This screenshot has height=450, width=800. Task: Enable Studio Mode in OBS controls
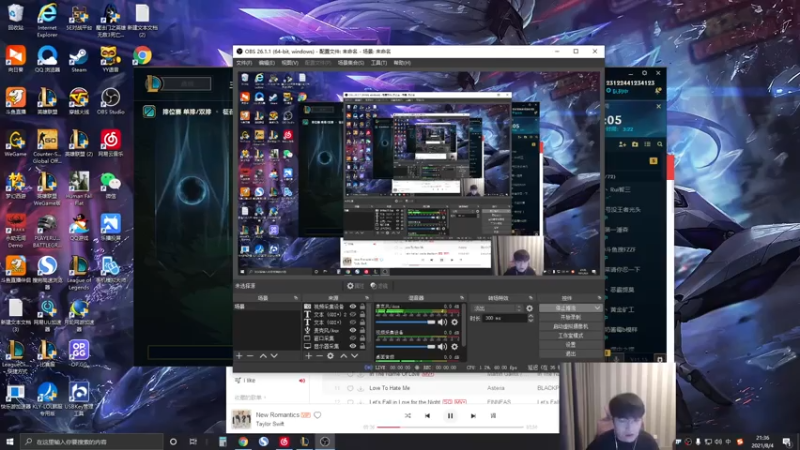coord(570,335)
